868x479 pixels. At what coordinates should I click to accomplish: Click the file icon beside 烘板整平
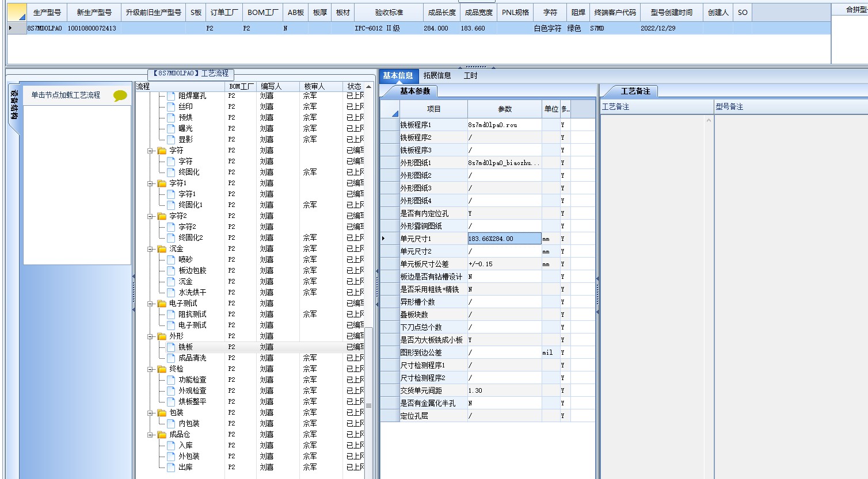(171, 401)
